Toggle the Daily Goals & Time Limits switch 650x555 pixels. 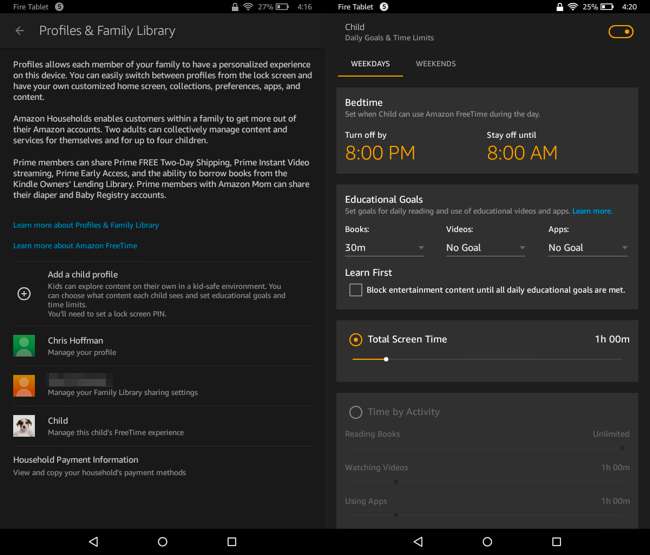(620, 32)
